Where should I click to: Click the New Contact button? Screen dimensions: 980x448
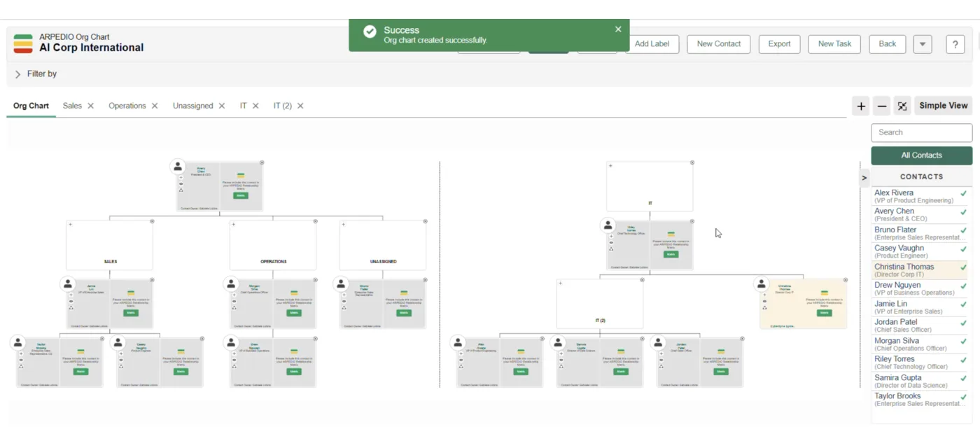point(718,44)
